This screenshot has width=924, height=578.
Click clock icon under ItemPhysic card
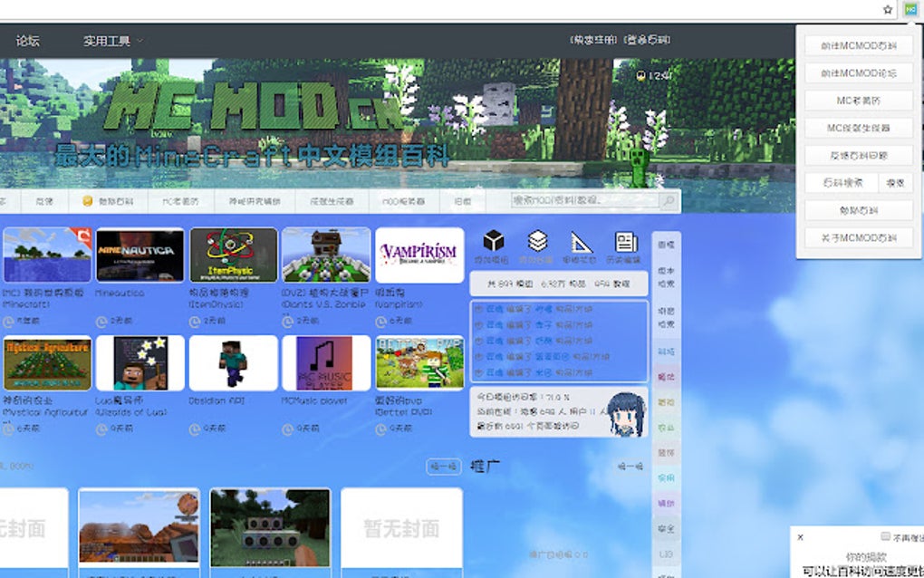click(195, 322)
